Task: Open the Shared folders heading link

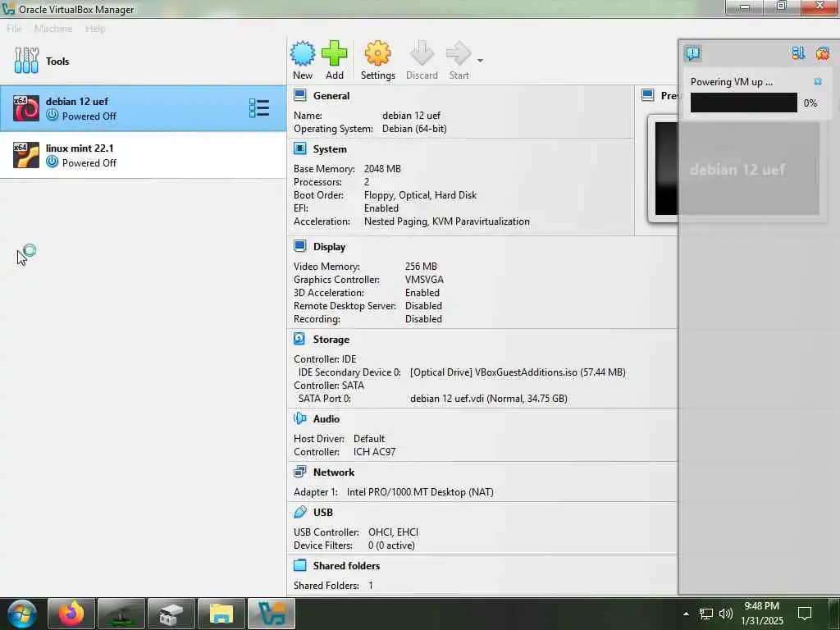Action: pos(346,566)
